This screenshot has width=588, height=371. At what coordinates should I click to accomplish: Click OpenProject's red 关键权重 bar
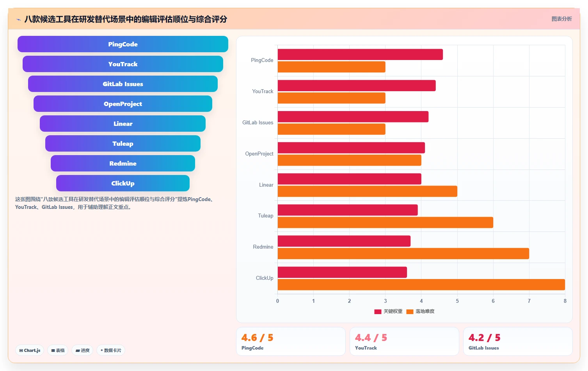(x=351, y=148)
